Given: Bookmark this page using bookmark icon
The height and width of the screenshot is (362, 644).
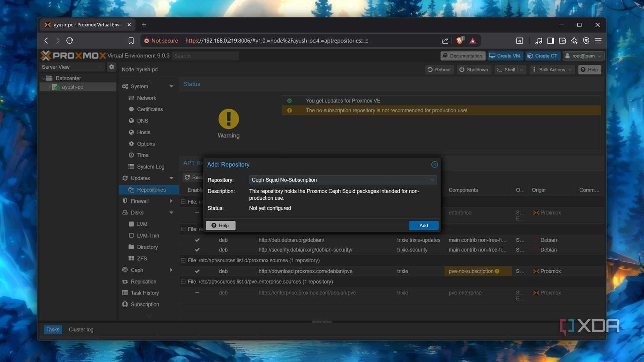Looking at the screenshot, I should [x=131, y=41].
